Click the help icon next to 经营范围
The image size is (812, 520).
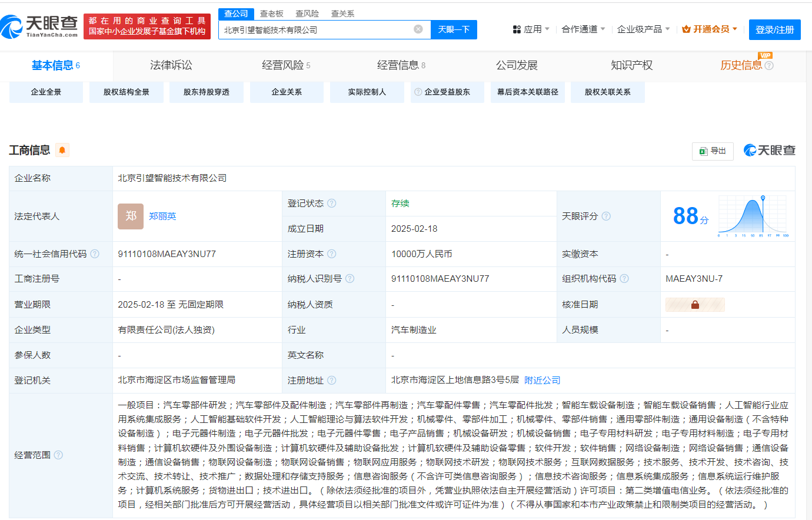click(x=58, y=455)
